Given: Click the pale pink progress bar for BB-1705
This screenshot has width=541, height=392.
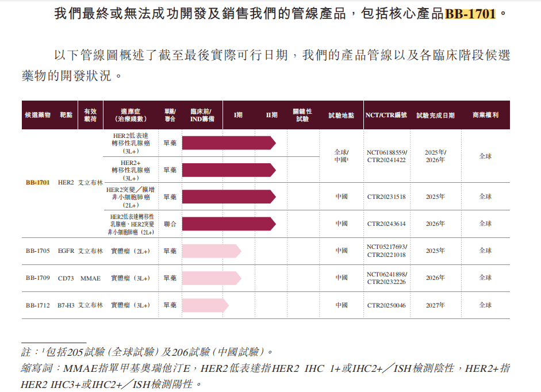Looking at the screenshot, I should (x=211, y=251).
